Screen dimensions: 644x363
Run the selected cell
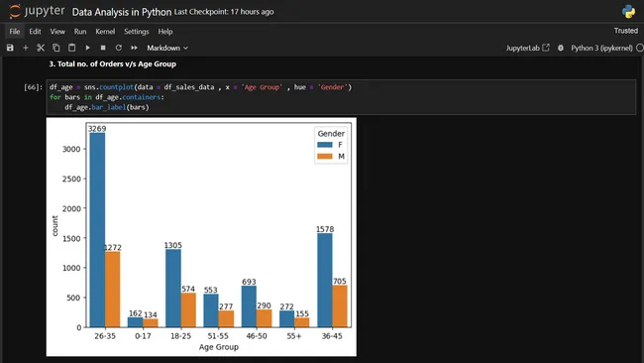click(x=87, y=48)
